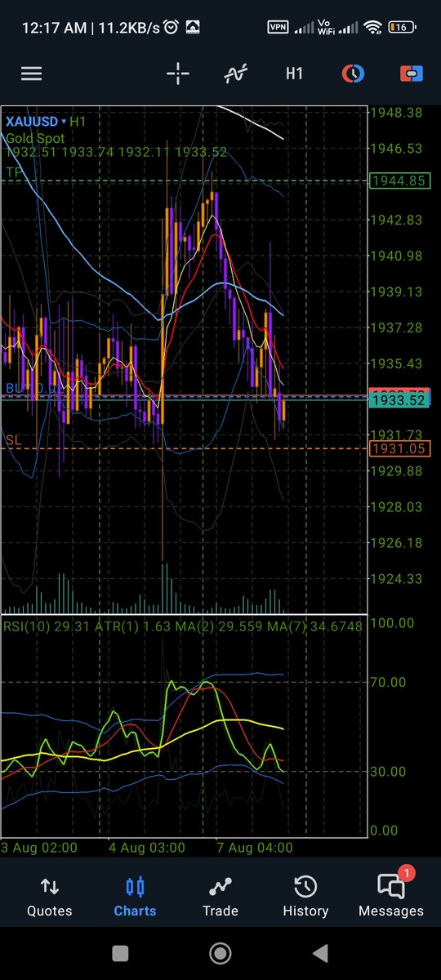Select the TP level price tag 1944.85
The height and width of the screenshot is (980, 441).
(399, 180)
